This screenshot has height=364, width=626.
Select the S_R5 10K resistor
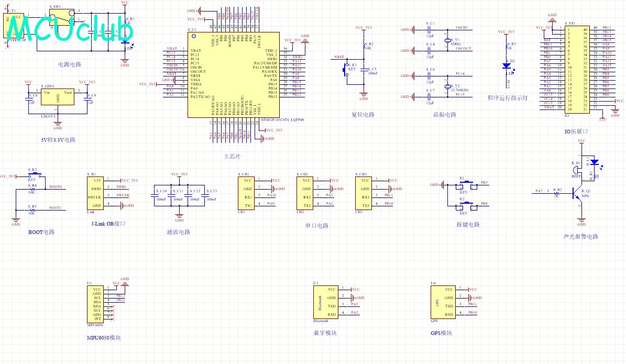coord(31,210)
